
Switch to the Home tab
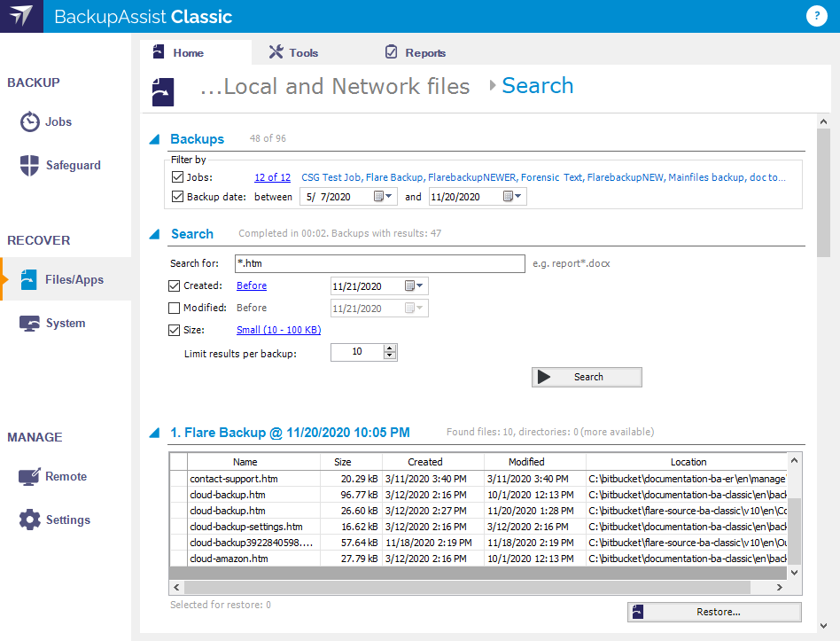tap(196, 52)
